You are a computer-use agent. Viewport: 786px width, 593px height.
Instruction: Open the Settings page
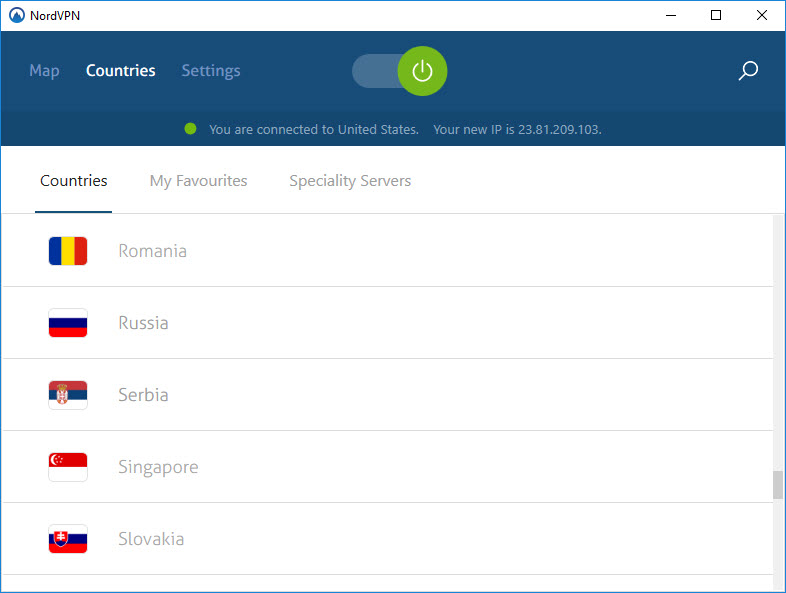[211, 71]
